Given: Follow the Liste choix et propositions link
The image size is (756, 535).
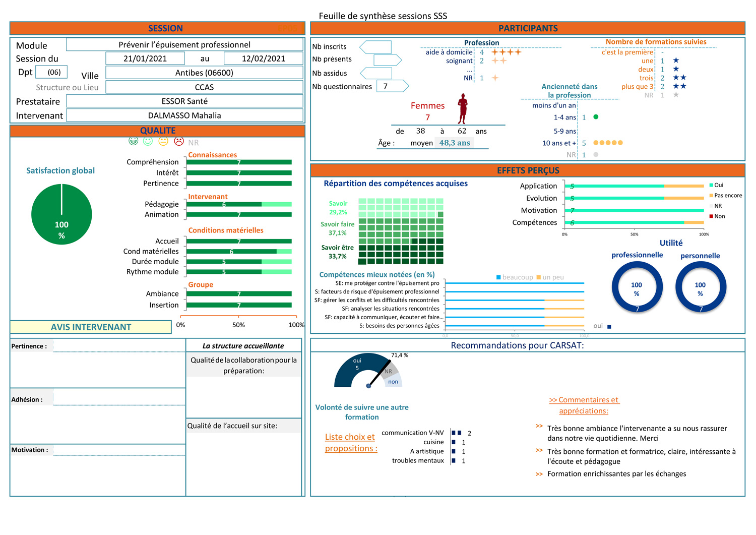Looking at the screenshot, I should 351,443.
